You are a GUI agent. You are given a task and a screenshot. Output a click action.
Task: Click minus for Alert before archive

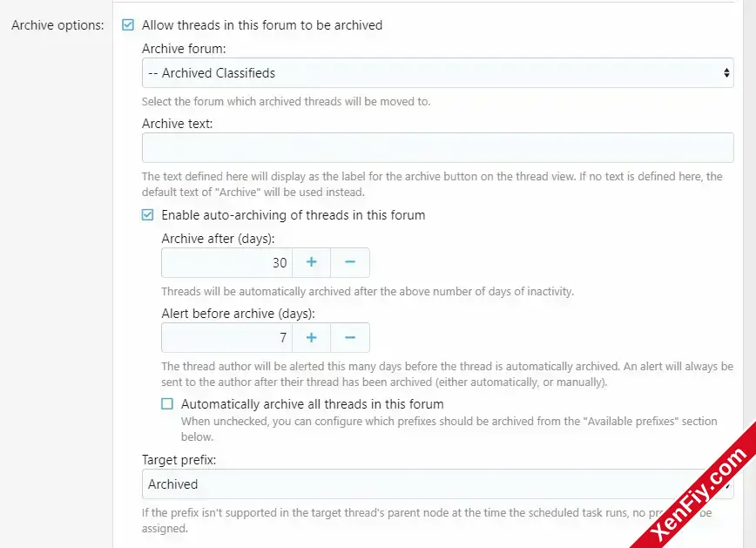350,337
